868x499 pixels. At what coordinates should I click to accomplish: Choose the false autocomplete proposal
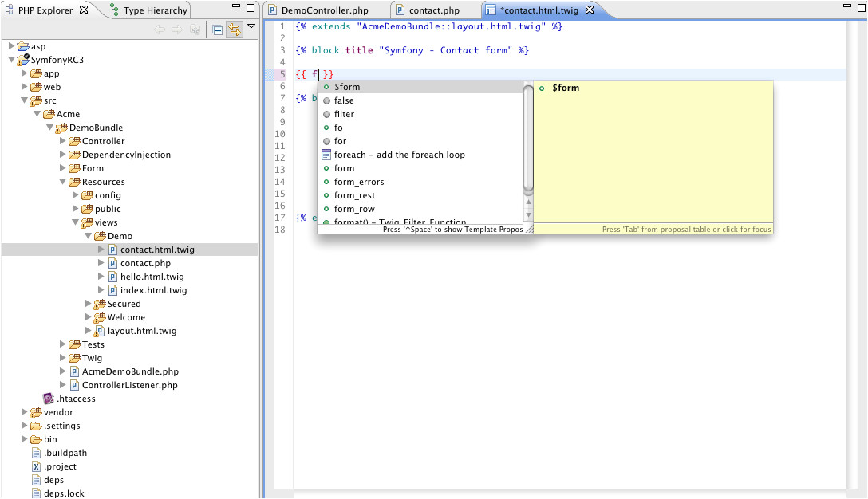click(420, 100)
